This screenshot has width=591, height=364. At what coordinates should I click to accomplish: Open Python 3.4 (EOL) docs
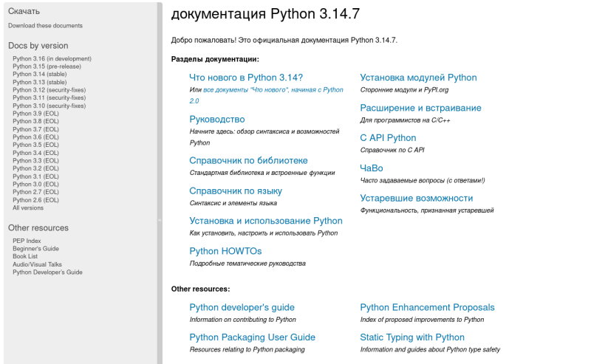point(35,153)
